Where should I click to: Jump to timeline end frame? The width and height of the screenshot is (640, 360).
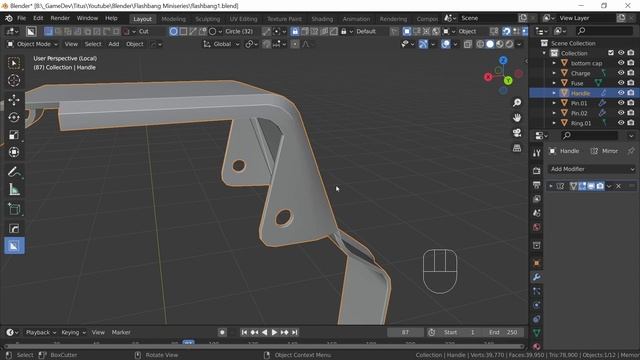(295, 332)
